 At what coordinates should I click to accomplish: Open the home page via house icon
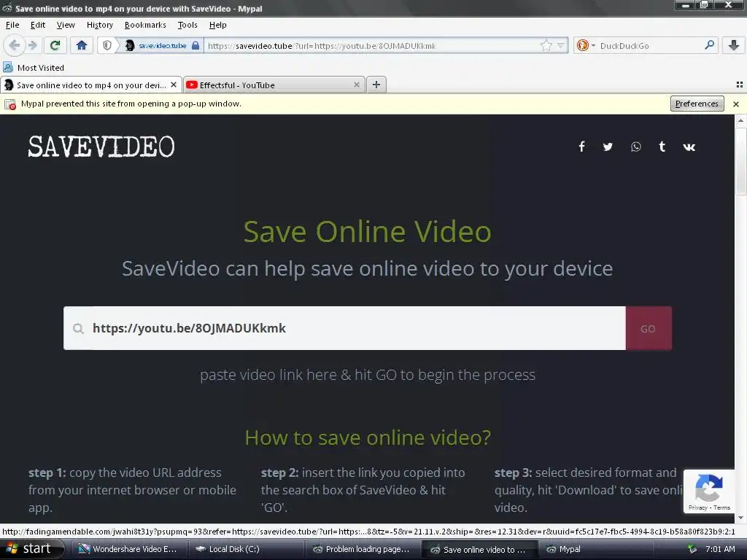[82, 45]
